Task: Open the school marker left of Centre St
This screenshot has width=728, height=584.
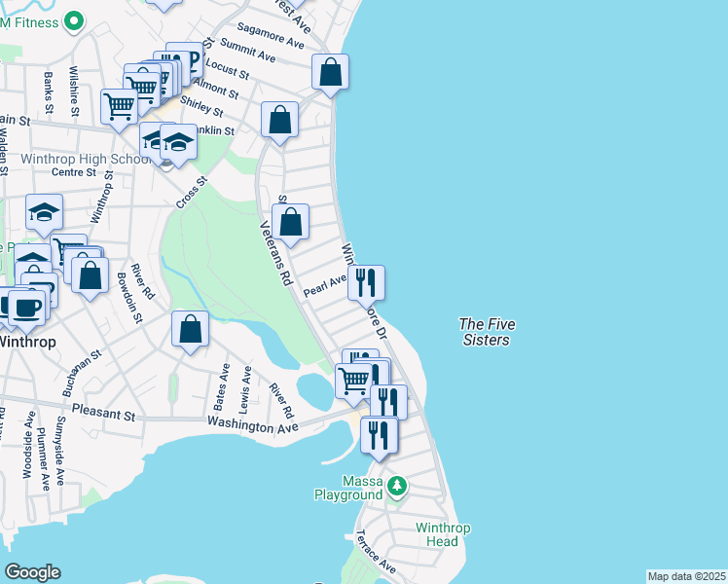Action: pos(44,213)
